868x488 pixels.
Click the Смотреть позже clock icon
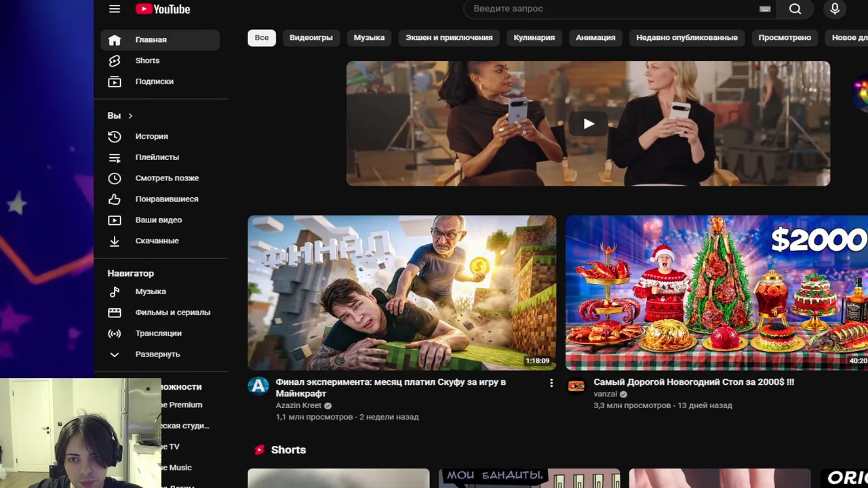tap(115, 178)
